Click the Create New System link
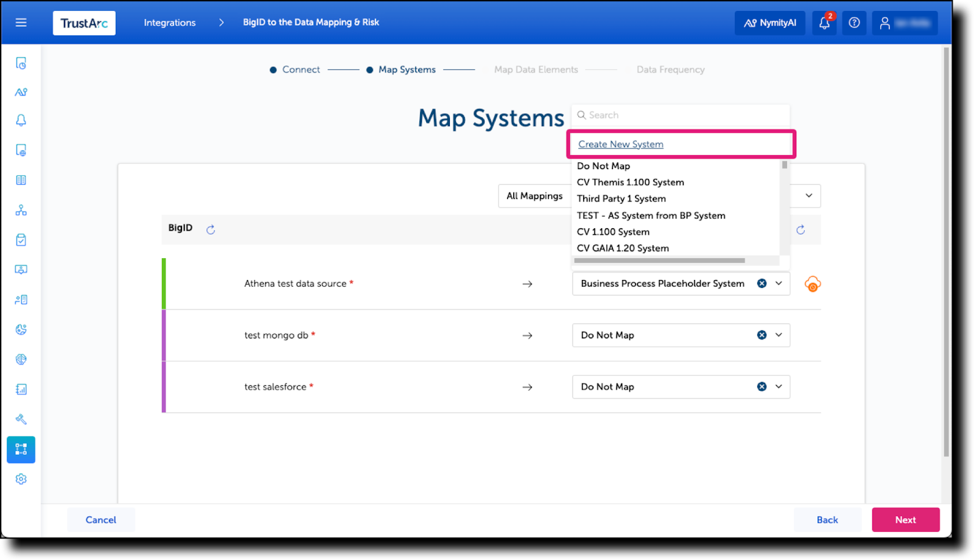The width and height of the screenshot is (974, 560). coord(620,144)
